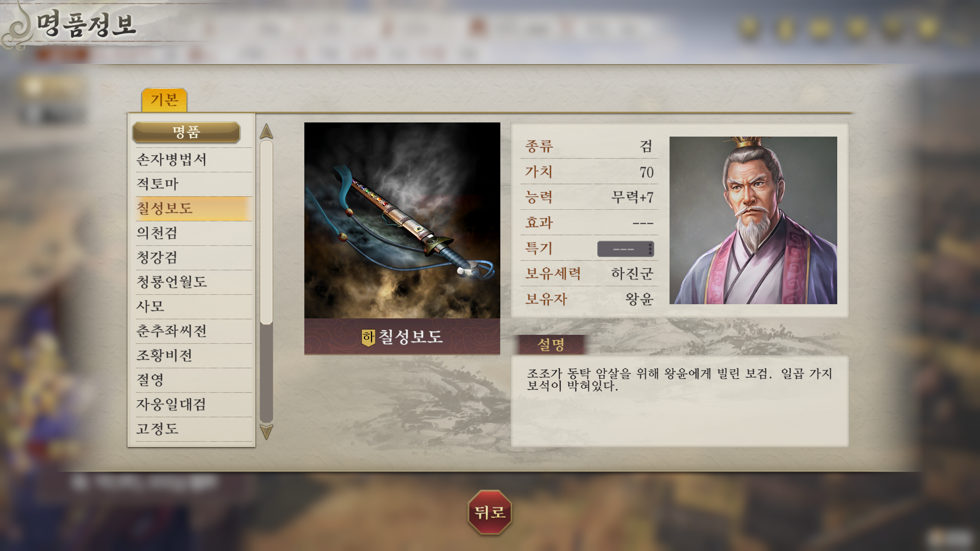Pick 춘추좌씨전 from the item list
980x551 pixels.
pos(194,331)
